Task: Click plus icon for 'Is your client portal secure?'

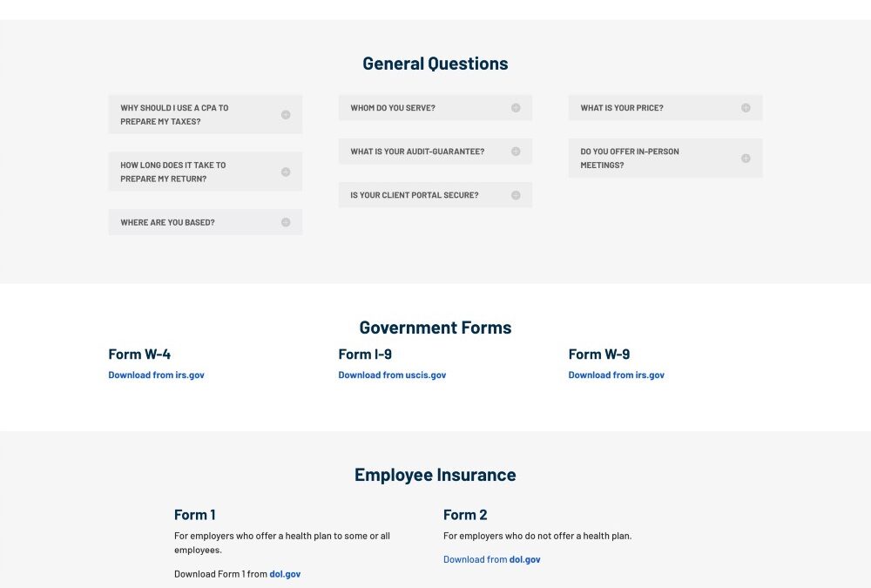Action: pos(516,195)
